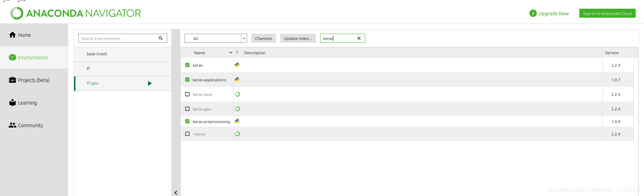The height and width of the screenshot is (196, 644).
Task: Click the search environments magnifier icon
Action: point(161,38)
